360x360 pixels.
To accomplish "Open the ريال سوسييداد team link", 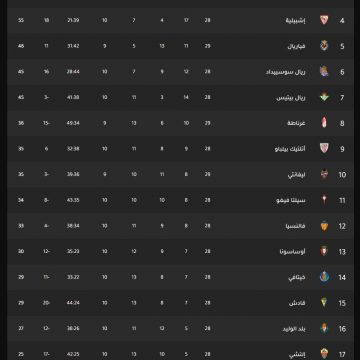I will 285,72.
